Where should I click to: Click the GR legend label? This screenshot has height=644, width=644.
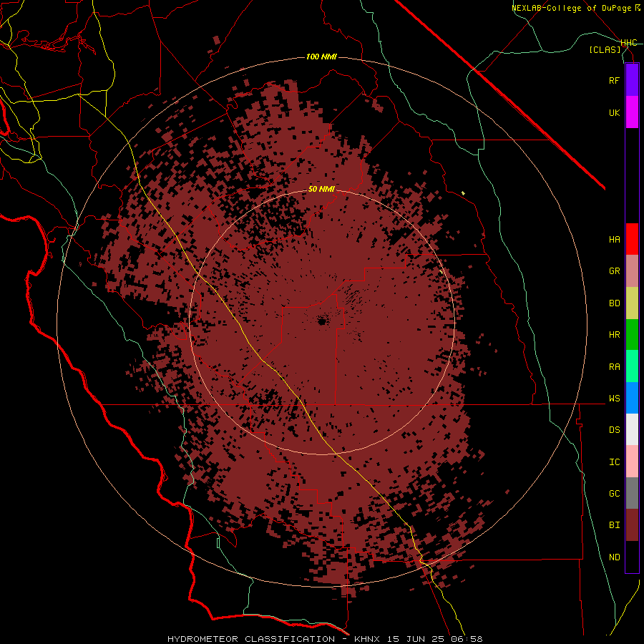click(614, 271)
